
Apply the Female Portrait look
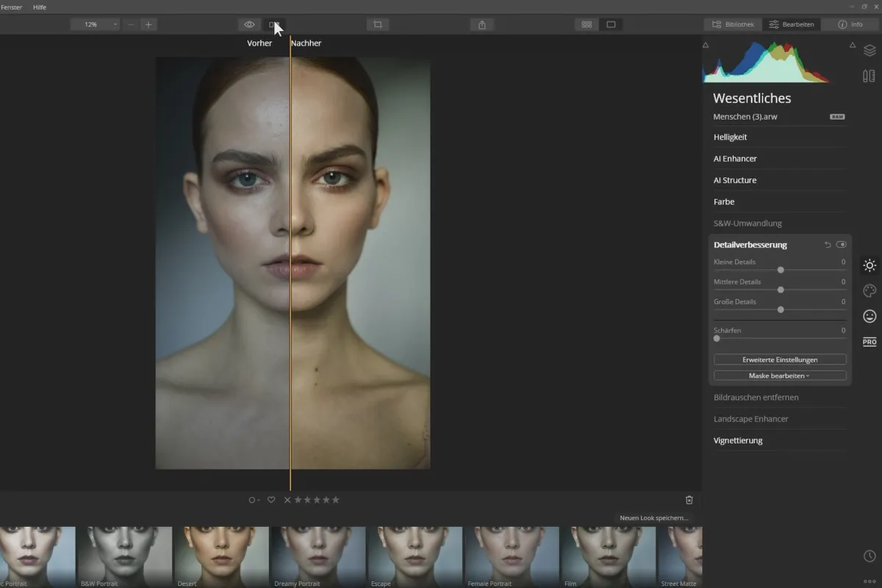[x=512, y=556]
